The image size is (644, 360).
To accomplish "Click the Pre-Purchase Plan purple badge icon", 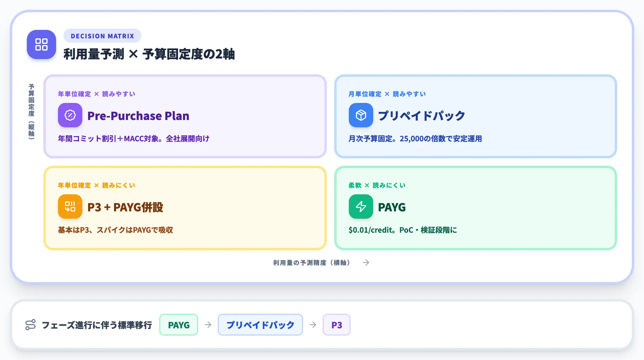I will [70, 115].
